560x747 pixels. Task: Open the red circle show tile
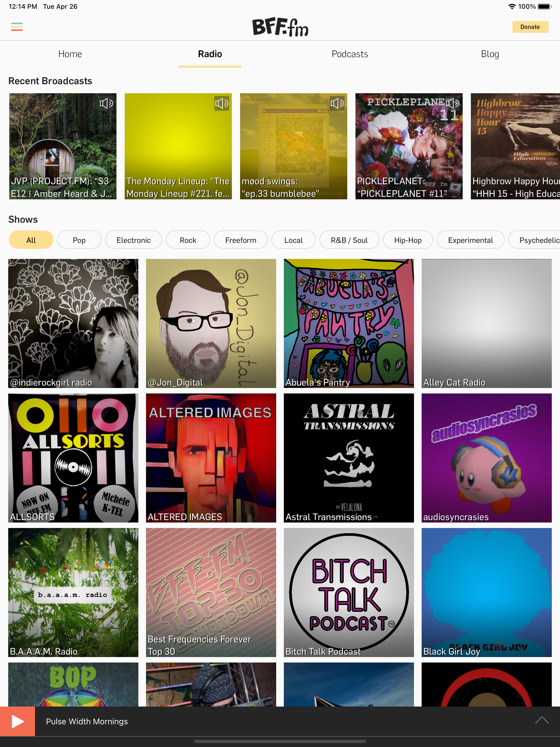pos(486,684)
